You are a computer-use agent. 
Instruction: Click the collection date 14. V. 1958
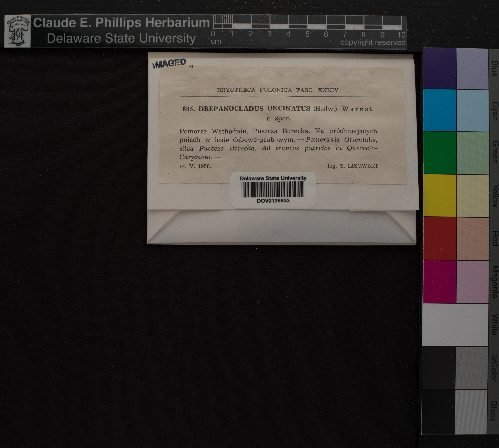(195, 166)
